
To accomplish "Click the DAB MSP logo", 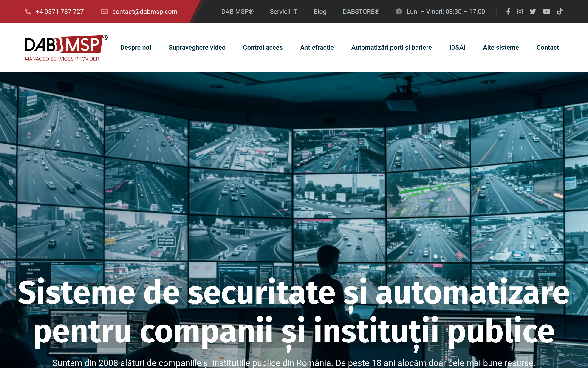I will tap(66, 48).
